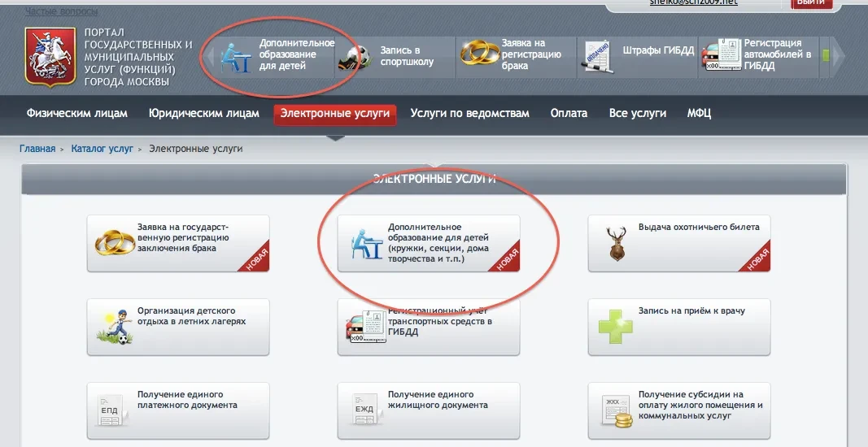Click the ЕЖД housing document icon
This screenshot has width=868, height=447.
[x=364, y=410]
